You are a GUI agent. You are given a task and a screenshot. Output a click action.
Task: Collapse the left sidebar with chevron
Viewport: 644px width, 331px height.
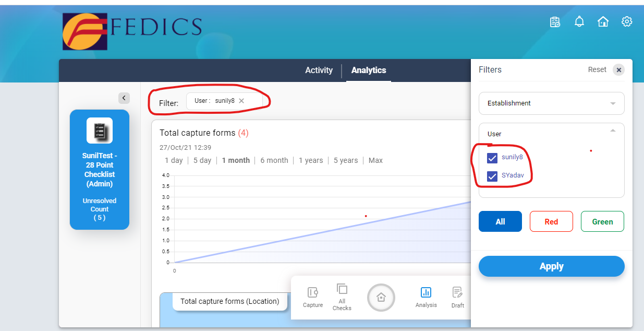pyautogui.click(x=124, y=98)
